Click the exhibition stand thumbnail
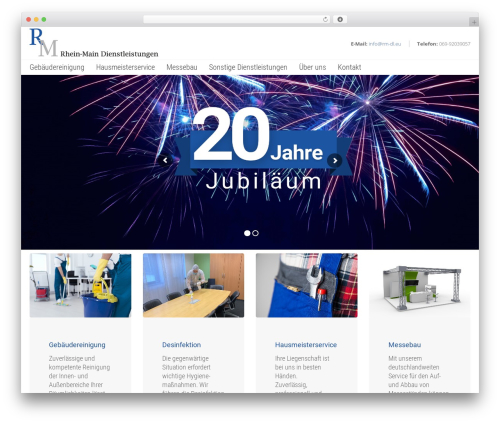 pos(420,285)
